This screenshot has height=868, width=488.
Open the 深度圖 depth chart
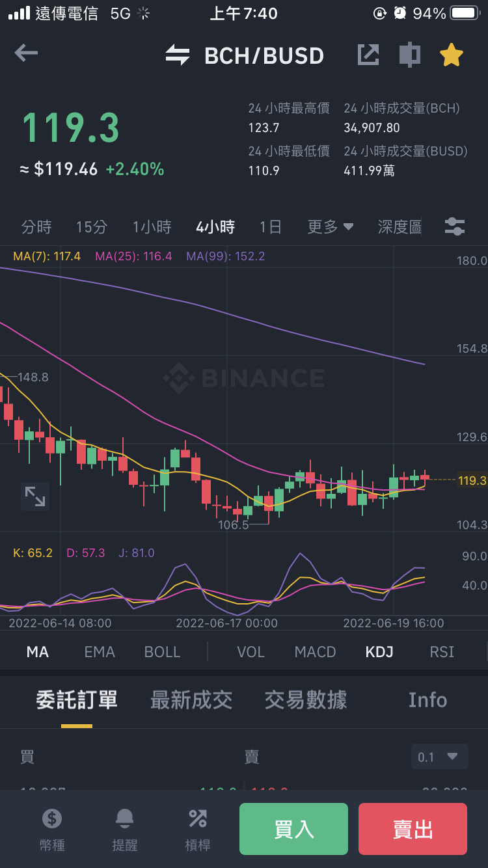[x=400, y=226]
